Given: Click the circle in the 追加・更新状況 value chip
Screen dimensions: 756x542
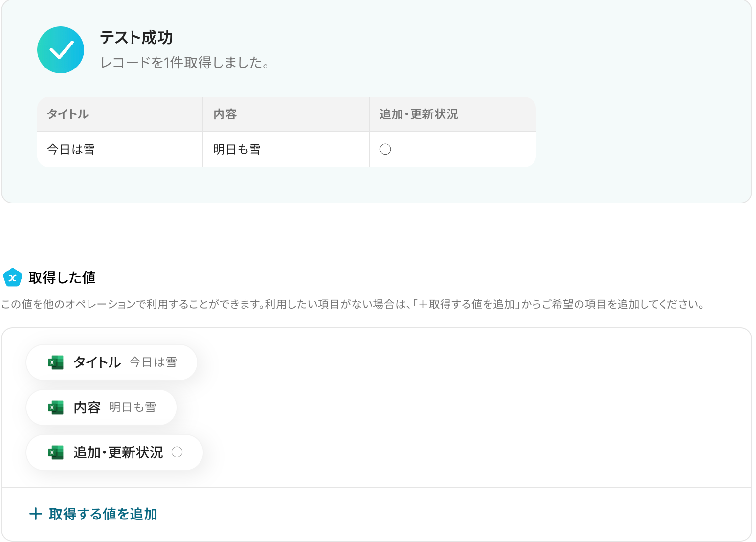Looking at the screenshot, I should click(x=177, y=452).
